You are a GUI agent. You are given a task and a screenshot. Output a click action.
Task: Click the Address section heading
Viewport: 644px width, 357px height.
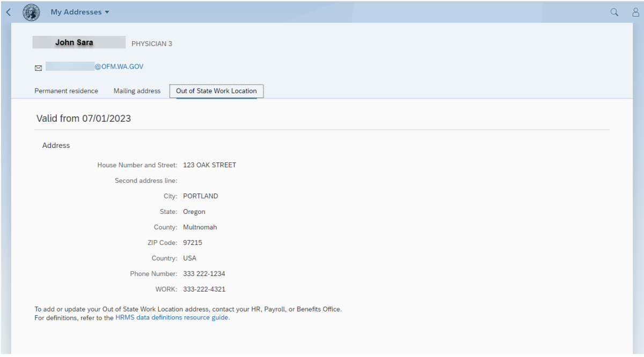click(x=56, y=145)
